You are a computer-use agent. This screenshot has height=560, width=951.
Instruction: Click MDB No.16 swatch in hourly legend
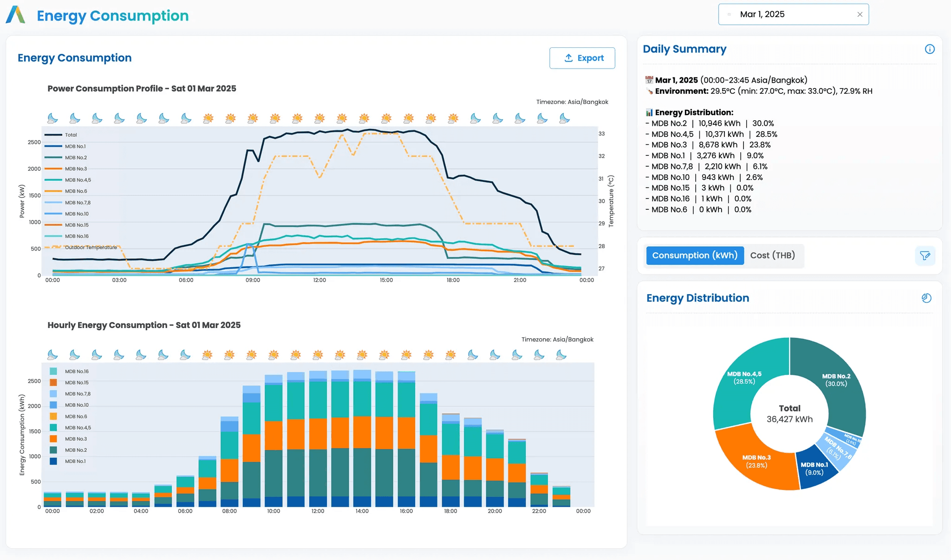[x=53, y=372]
